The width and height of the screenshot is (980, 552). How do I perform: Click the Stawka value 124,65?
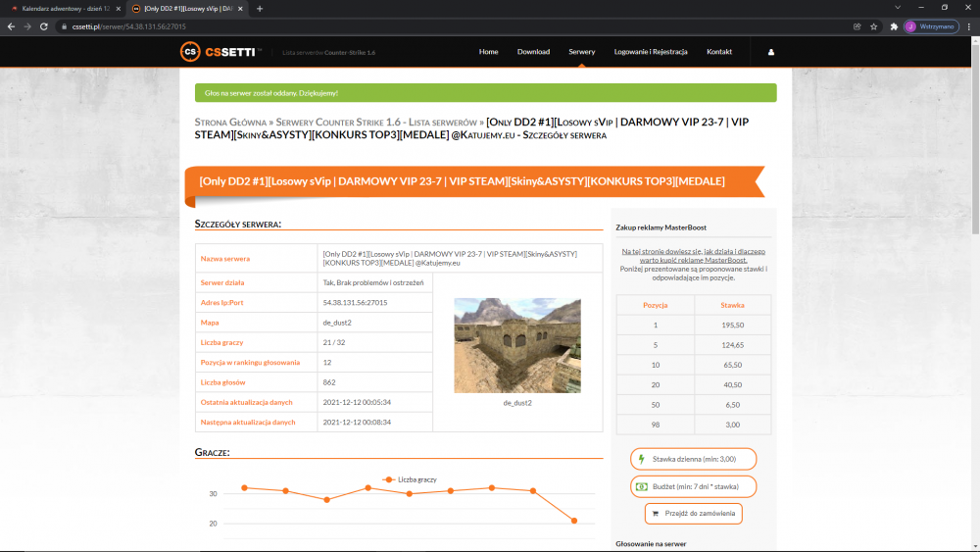click(x=732, y=345)
